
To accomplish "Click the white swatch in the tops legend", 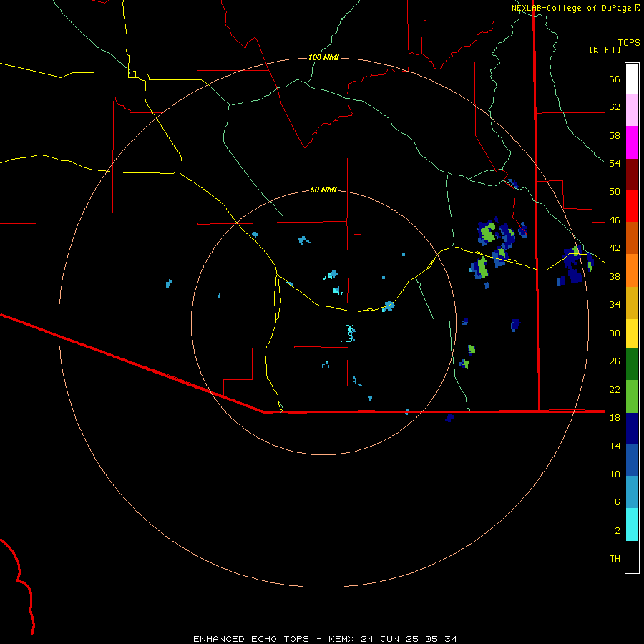I will click(x=632, y=79).
